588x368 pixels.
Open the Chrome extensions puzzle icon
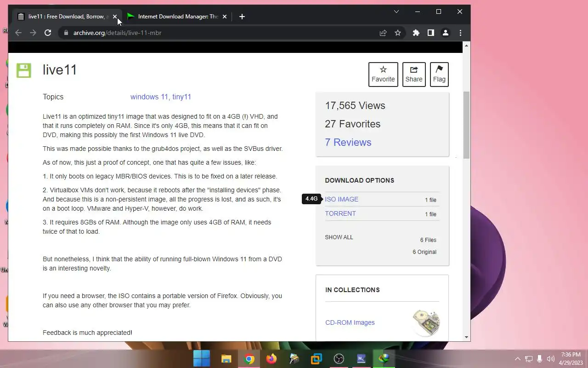pos(416,33)
